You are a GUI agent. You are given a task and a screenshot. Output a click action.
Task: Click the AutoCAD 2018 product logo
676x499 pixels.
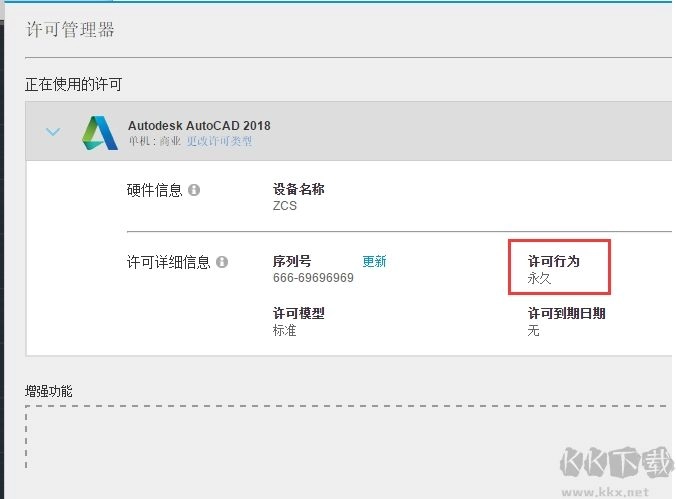click(99, 133)
